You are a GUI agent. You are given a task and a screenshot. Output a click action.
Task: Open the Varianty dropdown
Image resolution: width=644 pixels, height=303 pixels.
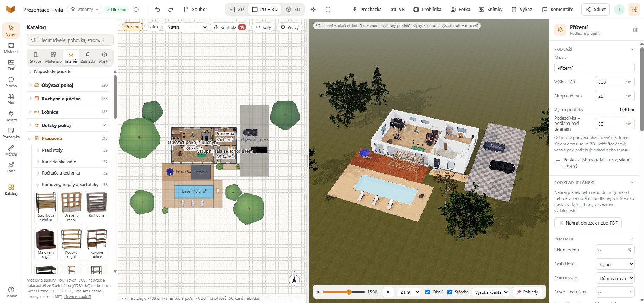85,10
